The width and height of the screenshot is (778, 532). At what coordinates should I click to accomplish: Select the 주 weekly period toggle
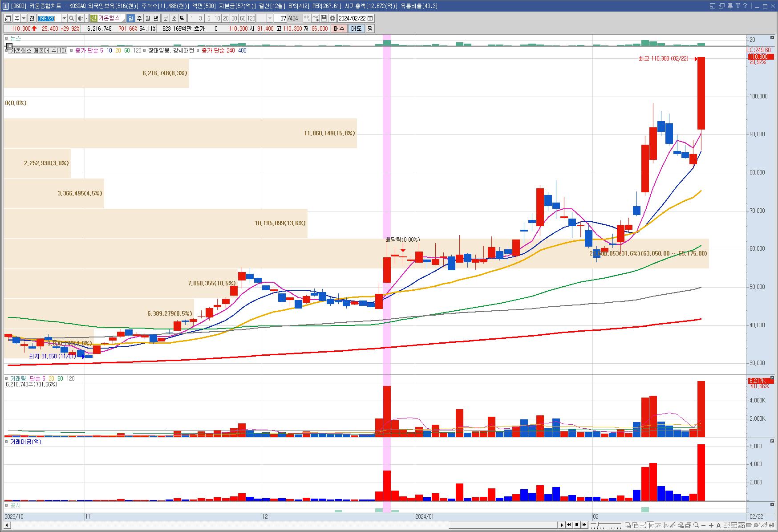coord(139,18)
